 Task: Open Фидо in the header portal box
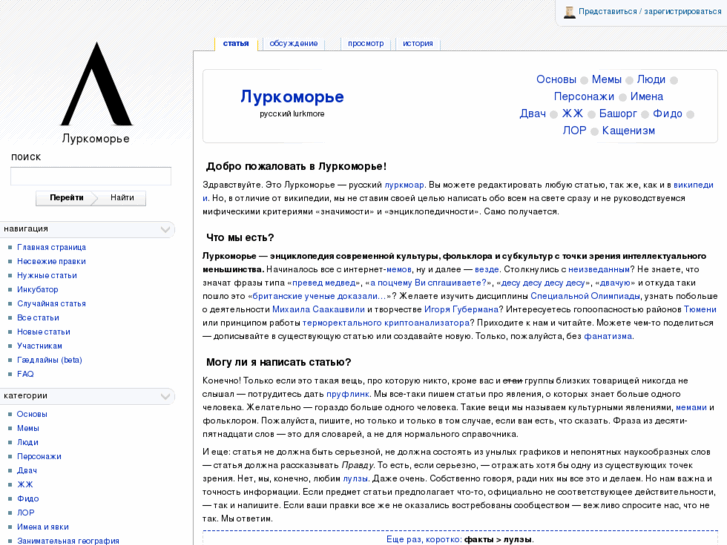667,114
